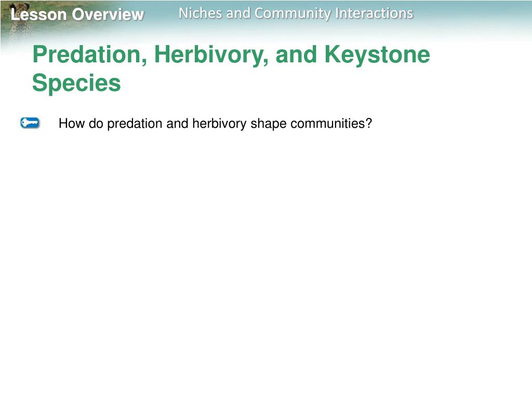Click the word 'and' in green heading
Screen dimensions: 532x399
[296, 55]
